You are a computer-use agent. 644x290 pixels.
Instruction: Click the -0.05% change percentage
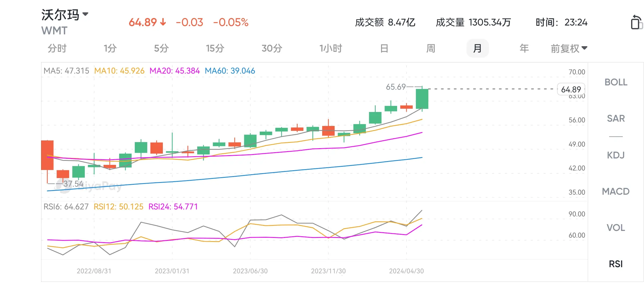point(231,22)
